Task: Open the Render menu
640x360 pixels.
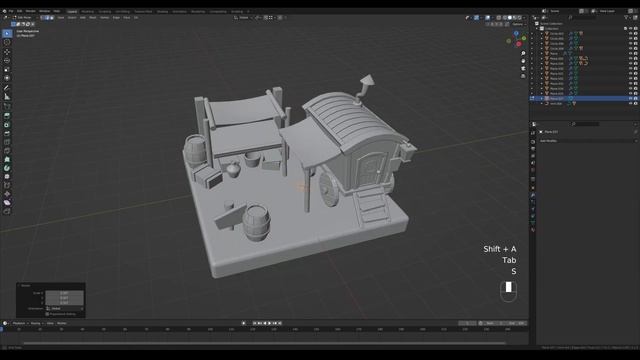Action: (x=31, y=11)
